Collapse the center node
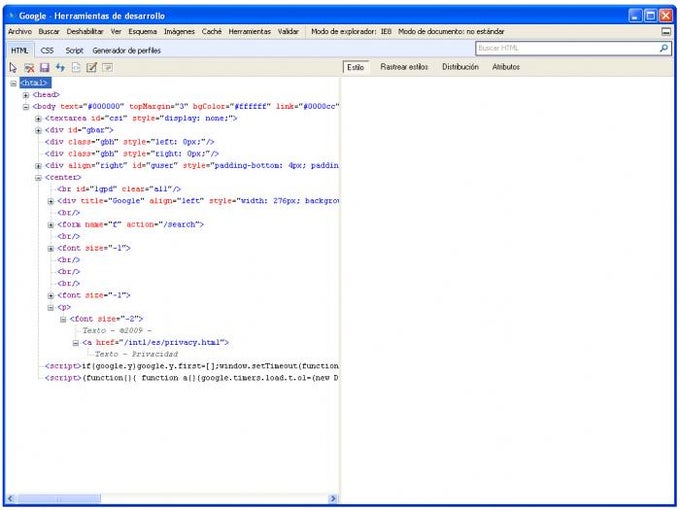The image size is (680, 510). click(x=38, y=178)
